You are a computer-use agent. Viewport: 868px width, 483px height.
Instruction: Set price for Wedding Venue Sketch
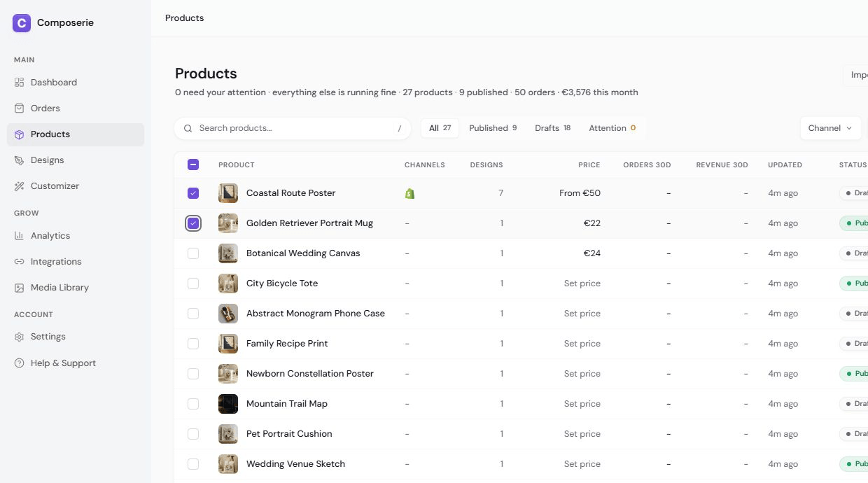582,464
